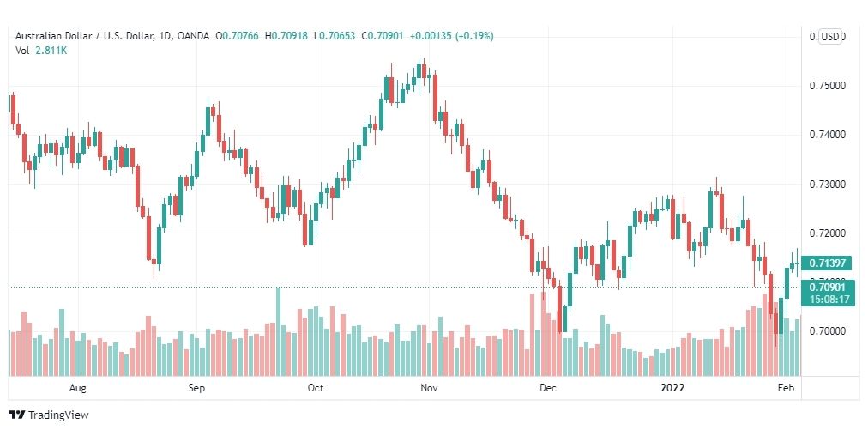This screenshot has width=868, height=430.
Task: Click the TradingView logo icon
Action: (x=17, y=415)
